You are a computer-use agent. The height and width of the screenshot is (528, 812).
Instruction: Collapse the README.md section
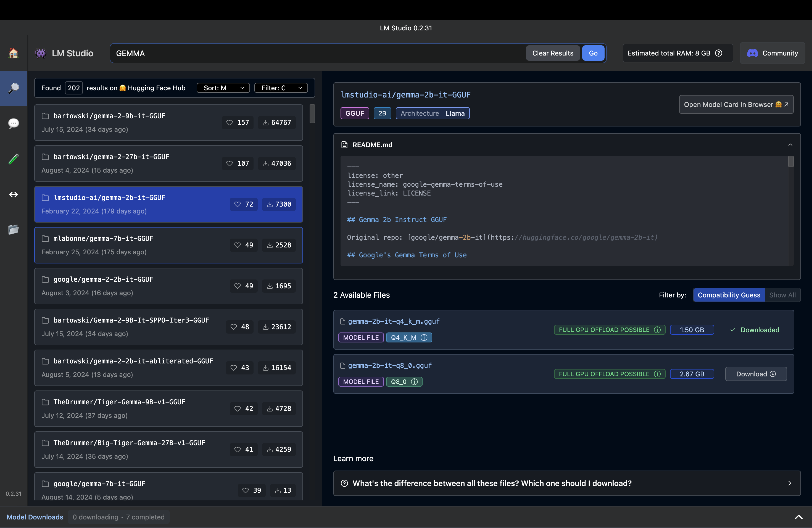[x=790, y=145]
